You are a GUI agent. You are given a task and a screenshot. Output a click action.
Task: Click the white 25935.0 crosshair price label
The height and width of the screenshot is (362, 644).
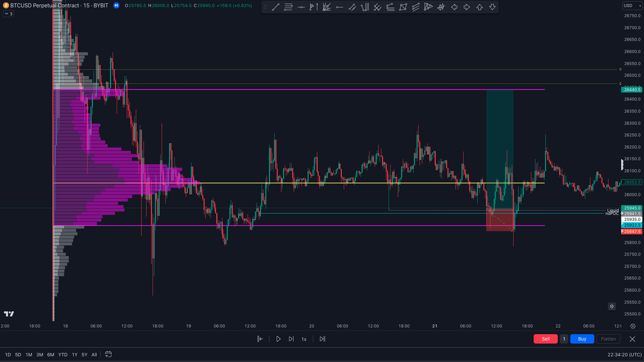pos(632,219)
